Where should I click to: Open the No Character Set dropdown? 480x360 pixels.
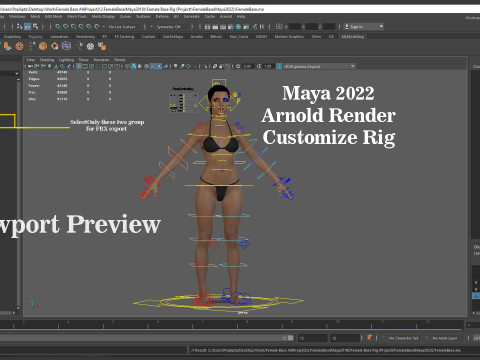pos(404,338)
